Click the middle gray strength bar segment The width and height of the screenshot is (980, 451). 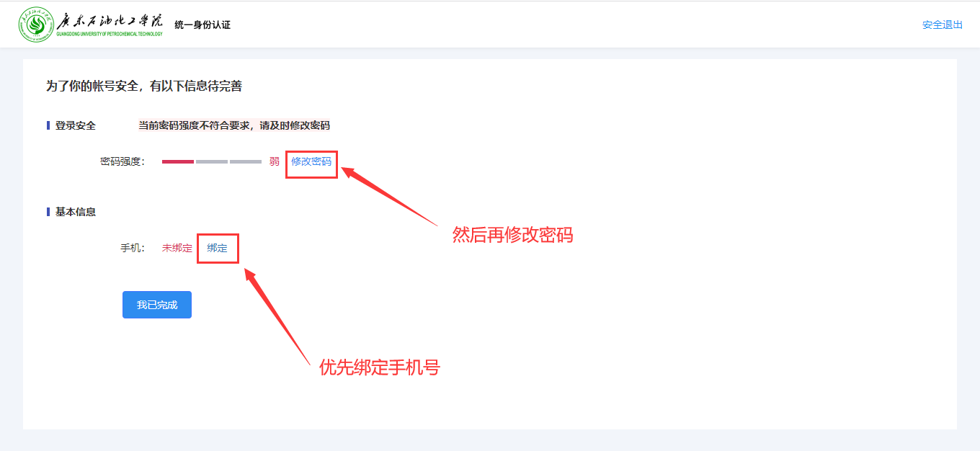coord(212,161)
